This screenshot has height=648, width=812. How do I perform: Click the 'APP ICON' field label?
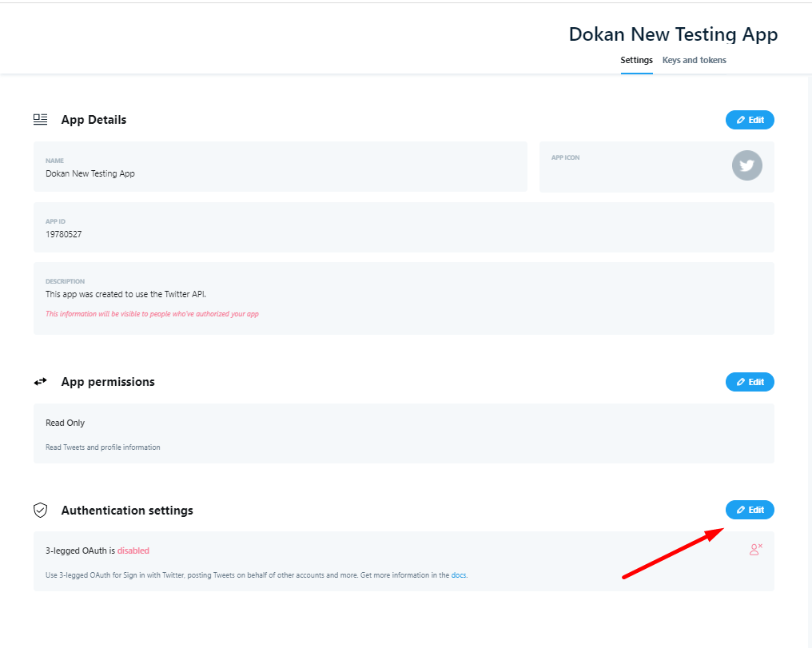[x=566, y=157]
